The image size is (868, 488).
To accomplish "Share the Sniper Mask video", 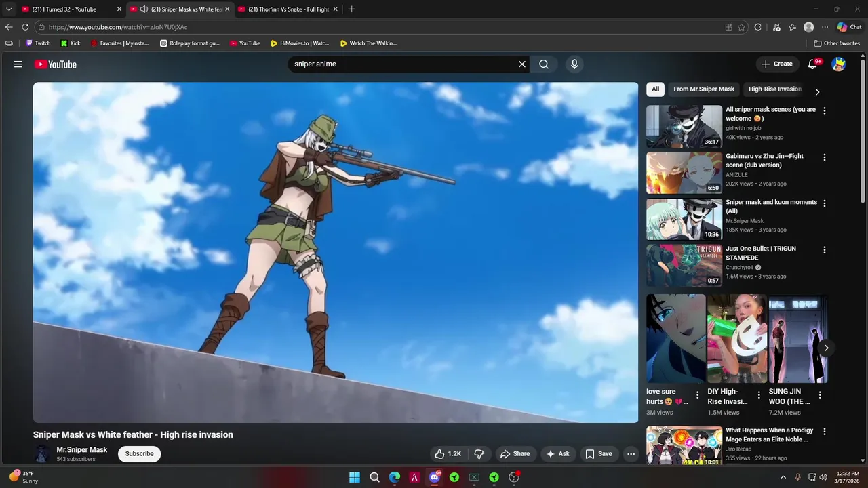I will [x=515, y=453].
